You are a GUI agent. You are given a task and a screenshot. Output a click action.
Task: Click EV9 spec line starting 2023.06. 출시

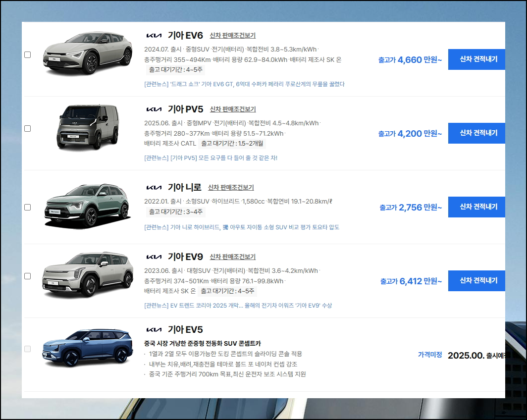click(232, 271)
